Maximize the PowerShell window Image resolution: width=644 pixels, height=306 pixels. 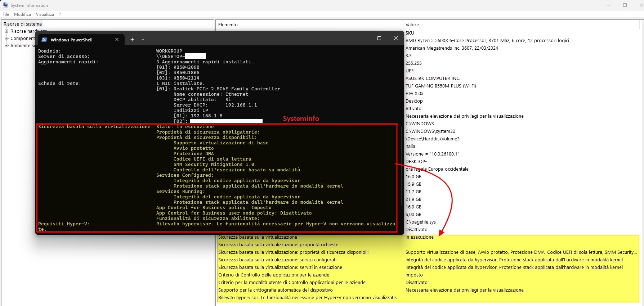(379, 38)
